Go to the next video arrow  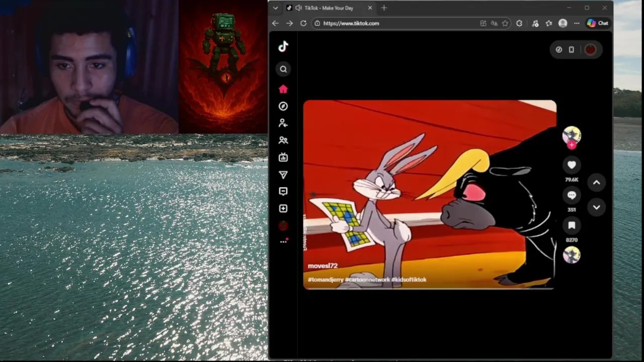coord(596,207)
